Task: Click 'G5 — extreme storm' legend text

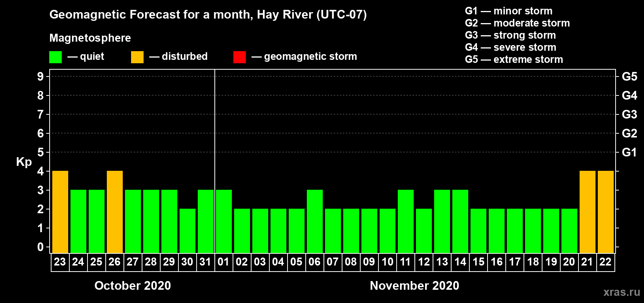Action: pos(514,59)
